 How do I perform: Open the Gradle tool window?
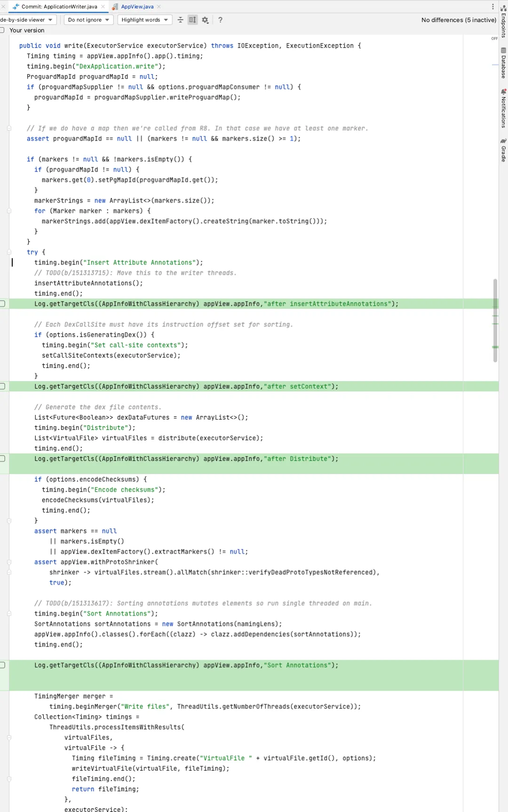click(x=503, y=150)
